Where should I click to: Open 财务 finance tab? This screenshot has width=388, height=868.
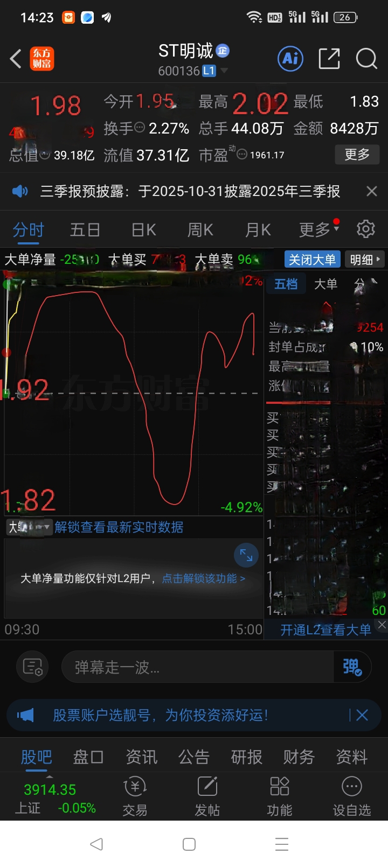pos(299,757)
